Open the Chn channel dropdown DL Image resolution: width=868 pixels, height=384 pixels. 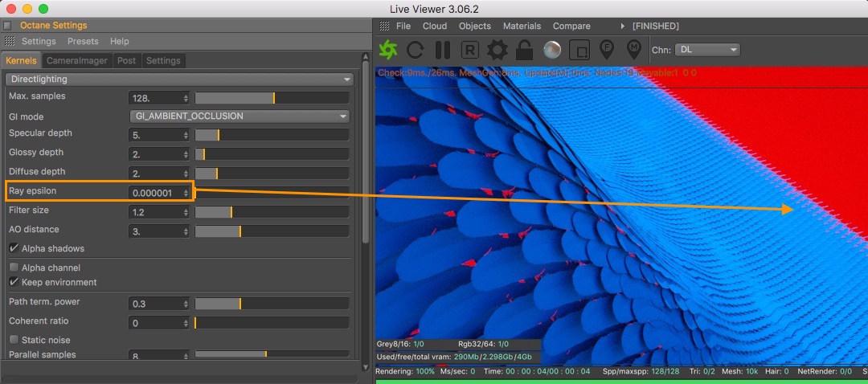[x=707, y=50]
